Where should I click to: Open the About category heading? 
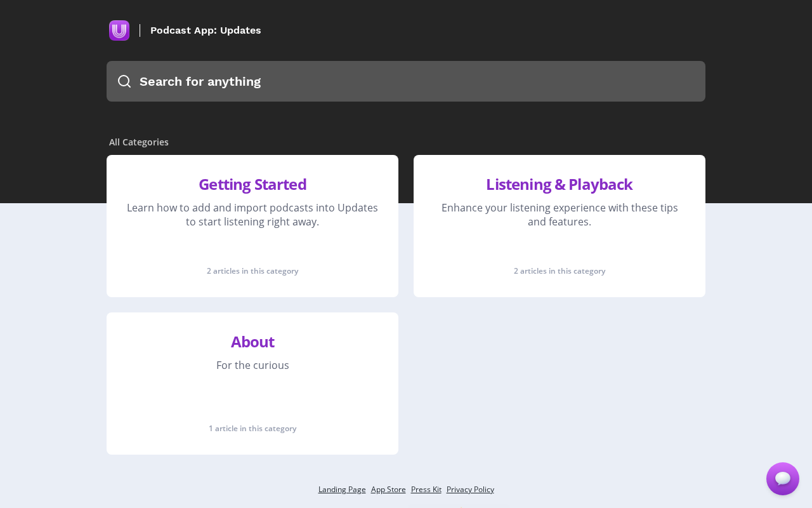pos(252,342)
